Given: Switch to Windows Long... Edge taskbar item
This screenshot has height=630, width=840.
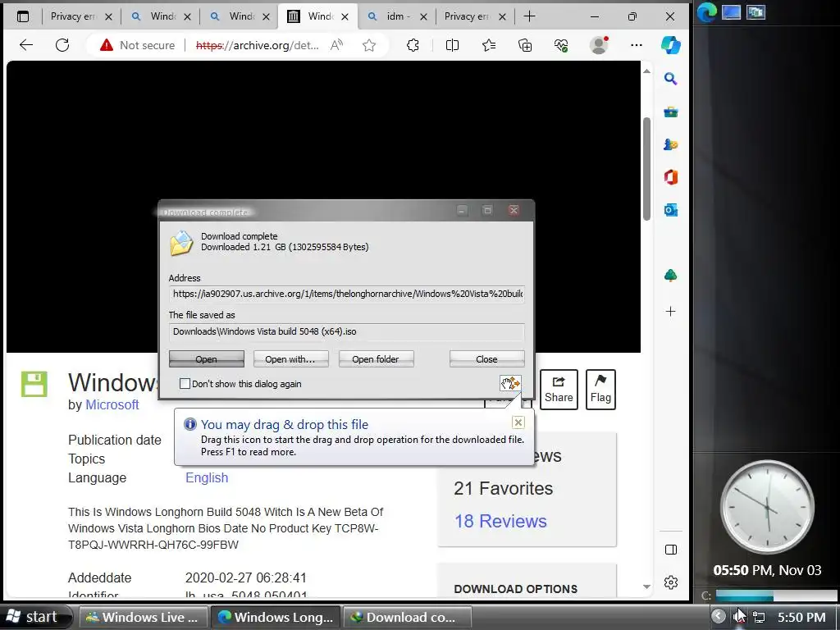Looking at the screenshot, I should click(276, 618).
